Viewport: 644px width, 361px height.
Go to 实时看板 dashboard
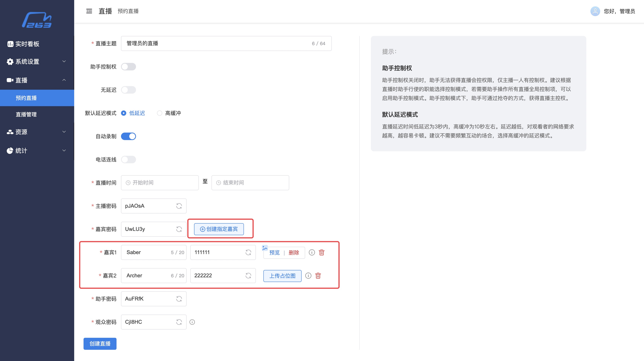click(27, 44)
